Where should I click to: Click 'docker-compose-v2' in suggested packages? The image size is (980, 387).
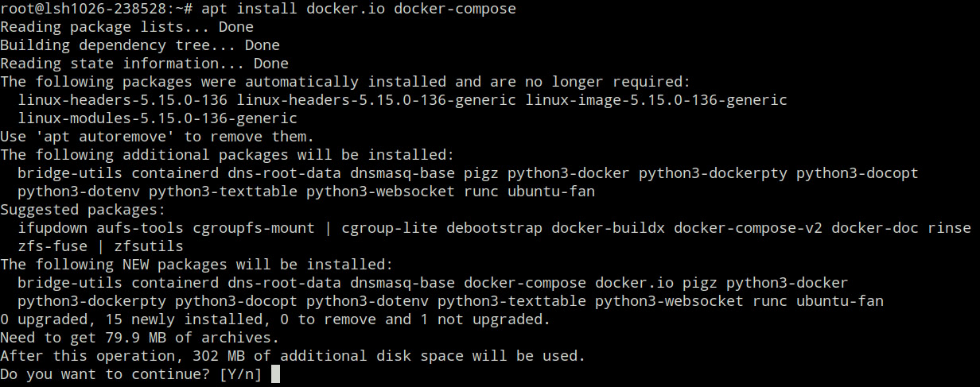[748, 228]
